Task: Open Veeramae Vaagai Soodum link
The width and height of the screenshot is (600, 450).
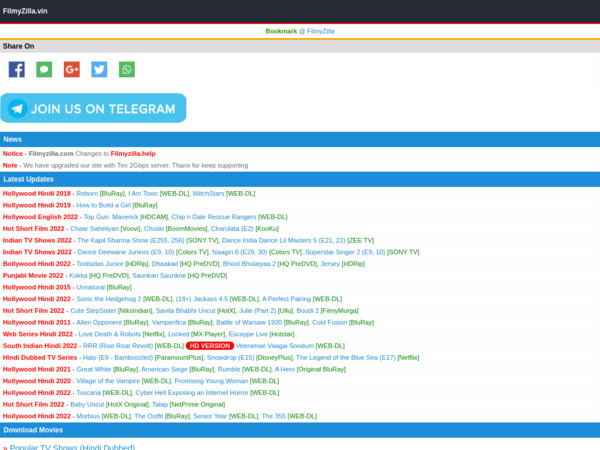Action: click(x=275, y=346)
